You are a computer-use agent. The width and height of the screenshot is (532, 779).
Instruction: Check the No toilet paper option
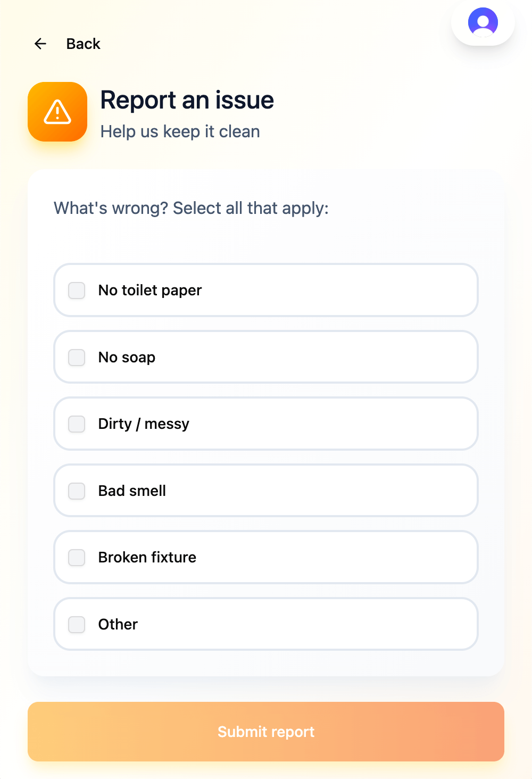click(76, 291)
